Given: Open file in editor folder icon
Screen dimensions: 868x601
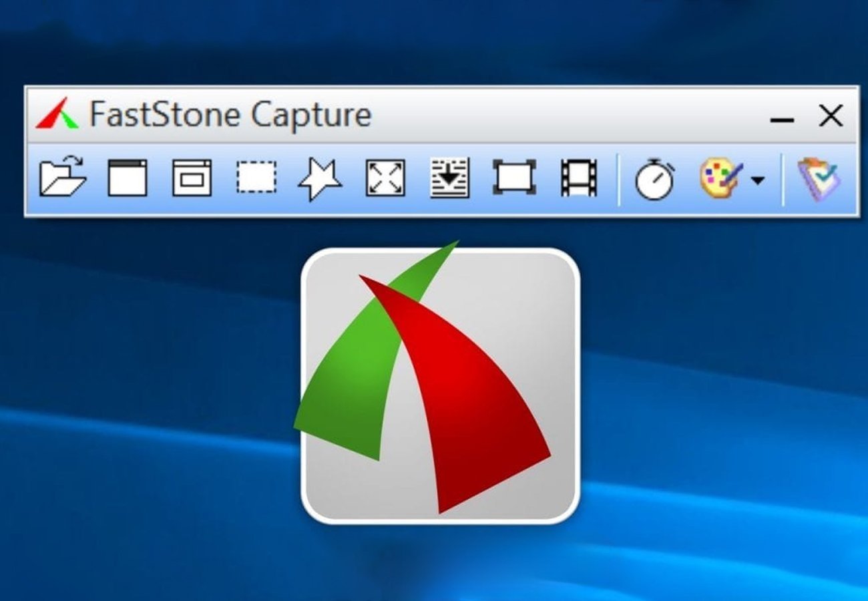Looking at the screenshot, I should (x=63, y=178).
